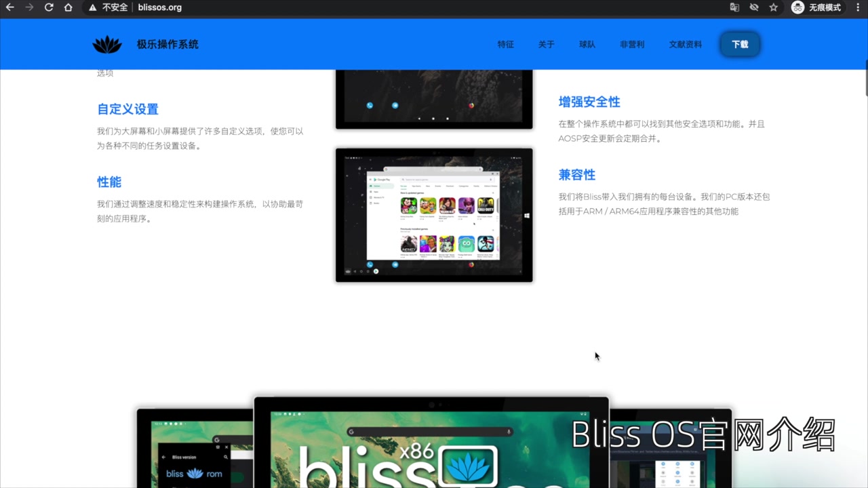Click the 兼容性 heading

click(x=577, y=174)
